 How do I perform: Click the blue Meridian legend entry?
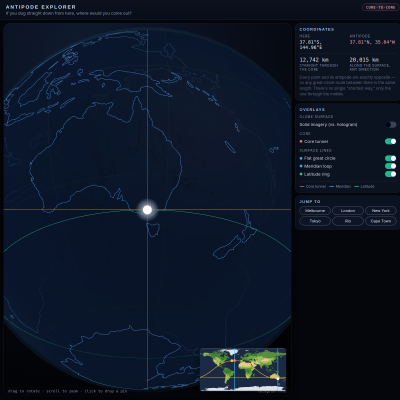[x=340, y=187]
